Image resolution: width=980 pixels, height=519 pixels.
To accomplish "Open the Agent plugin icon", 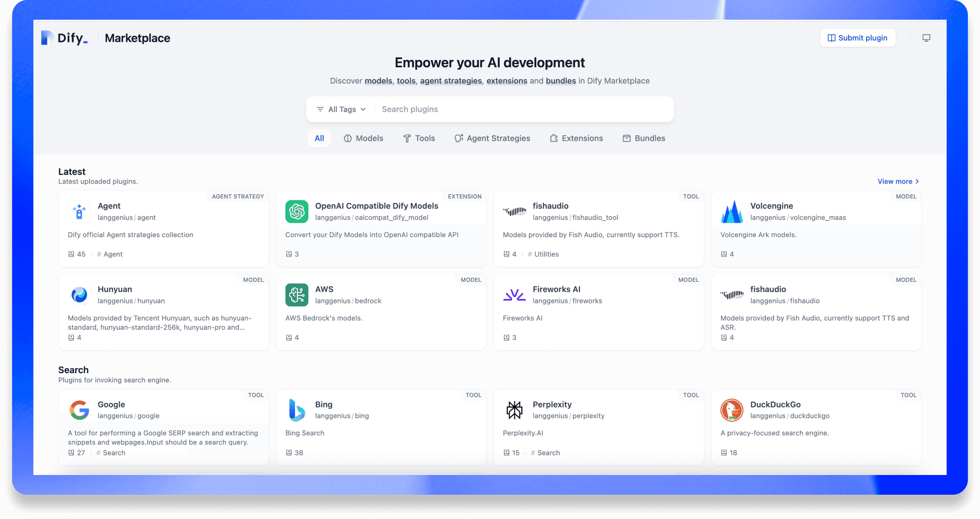I will click(x=79, y=212).
